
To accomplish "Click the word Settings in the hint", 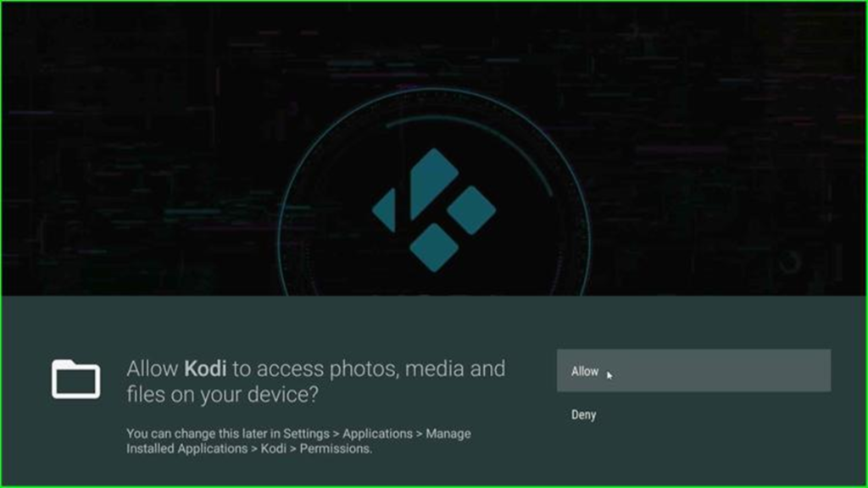I will click(306, 434).
